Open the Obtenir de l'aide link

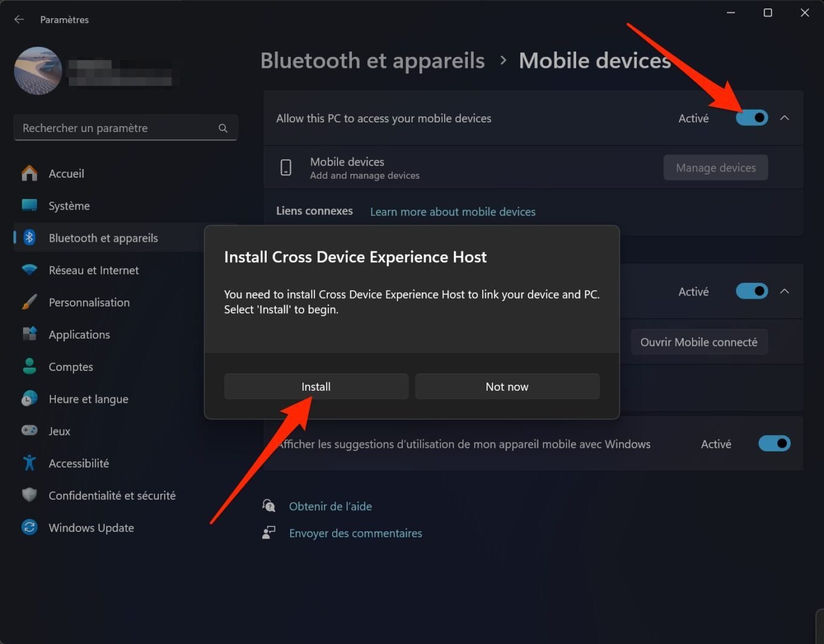[330, 506]
